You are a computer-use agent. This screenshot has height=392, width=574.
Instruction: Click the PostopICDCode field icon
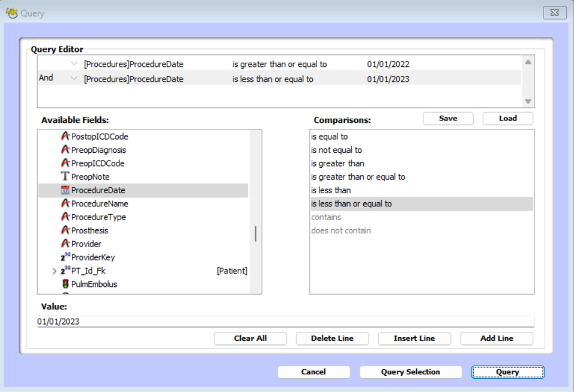[x=65, y=136]
